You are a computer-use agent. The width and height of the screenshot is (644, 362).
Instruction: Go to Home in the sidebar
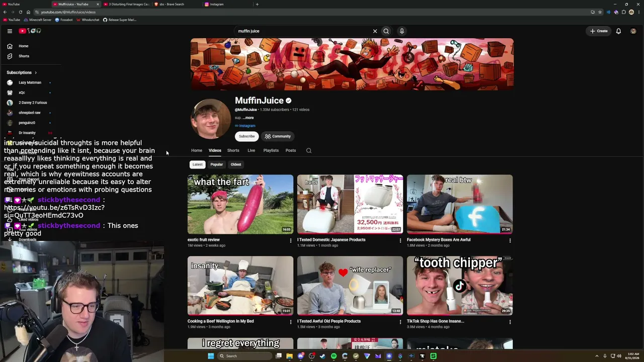tap(24, 46)
